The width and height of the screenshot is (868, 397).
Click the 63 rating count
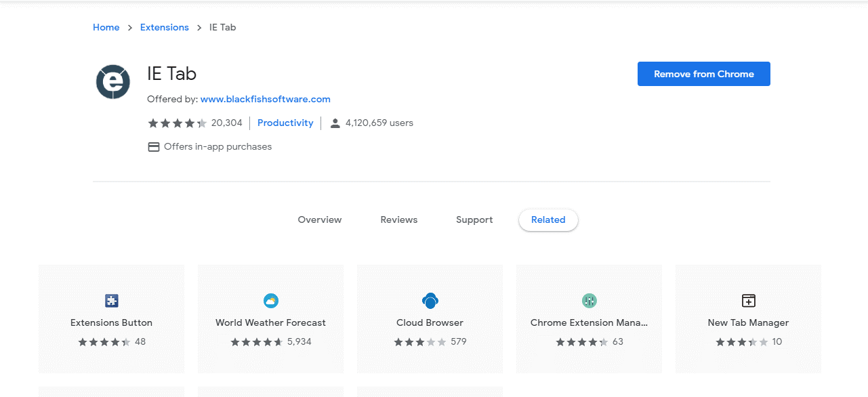click(618, 342)
